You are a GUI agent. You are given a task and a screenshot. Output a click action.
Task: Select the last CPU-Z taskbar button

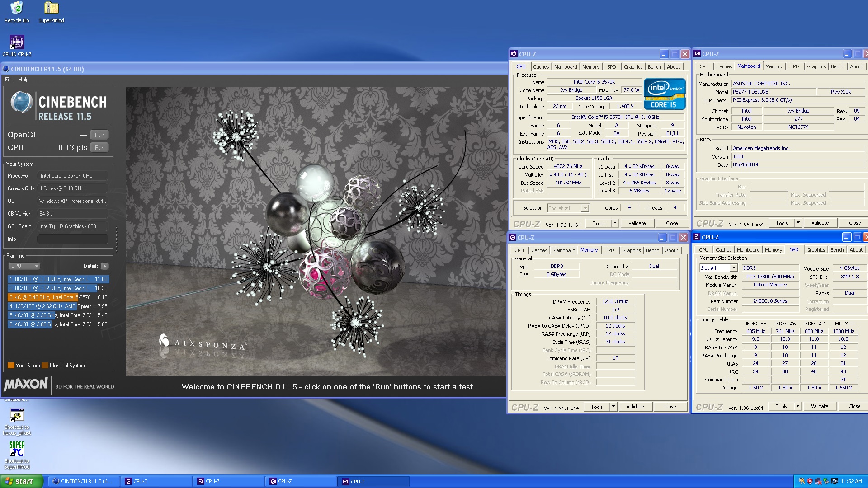(373, 481)
